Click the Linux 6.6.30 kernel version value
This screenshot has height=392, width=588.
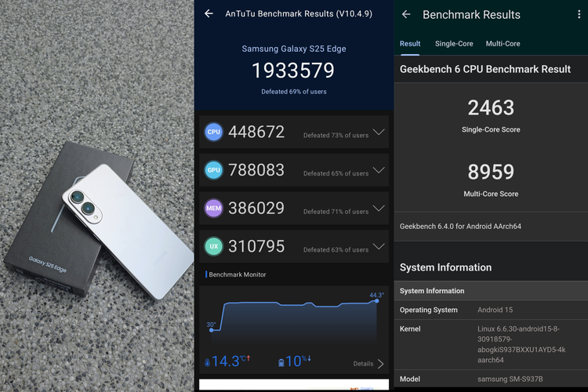coord(521,344)
